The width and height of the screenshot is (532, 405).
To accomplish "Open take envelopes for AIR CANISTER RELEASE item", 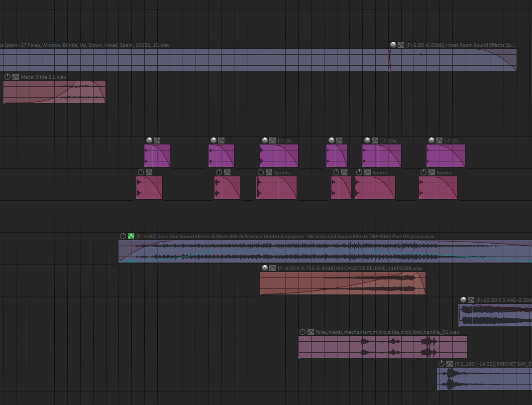I will point(272,268).
